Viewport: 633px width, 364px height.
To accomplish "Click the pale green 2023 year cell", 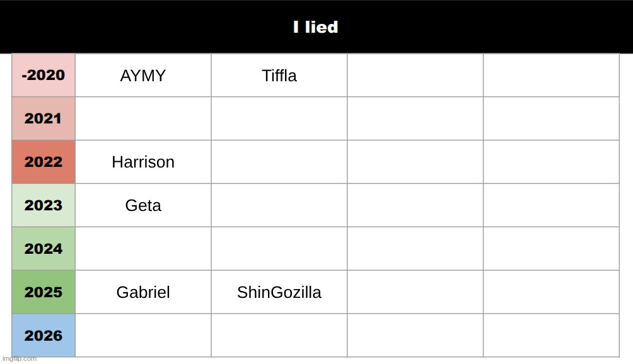I will [44, 205].
